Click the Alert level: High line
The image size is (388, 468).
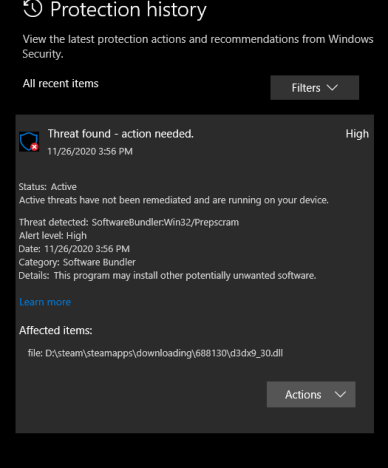tap(53, 236)
